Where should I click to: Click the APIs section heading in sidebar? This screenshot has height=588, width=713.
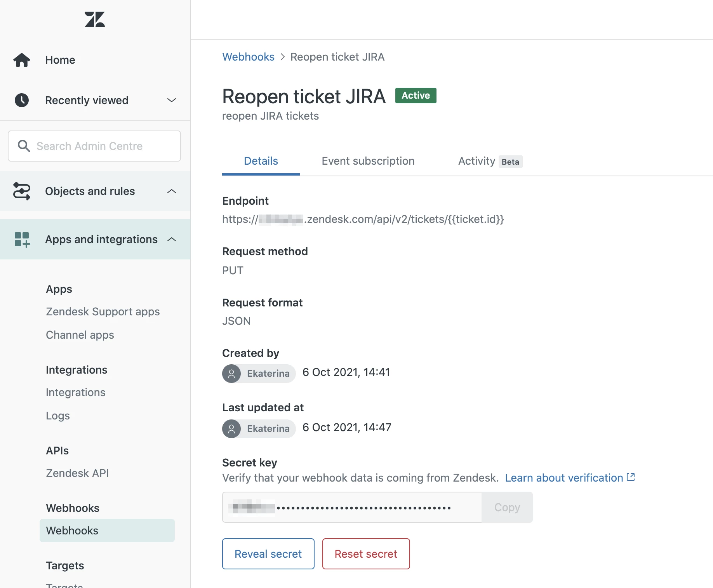click(57, 451)
